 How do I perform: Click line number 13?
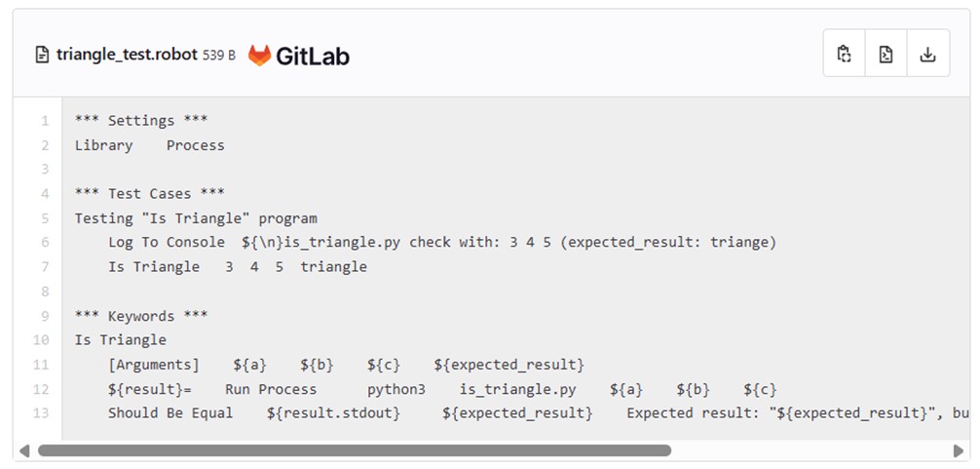(41, 413)
